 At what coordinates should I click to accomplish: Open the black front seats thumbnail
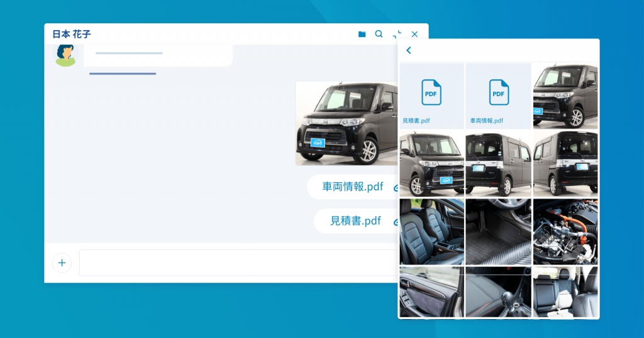431,232
